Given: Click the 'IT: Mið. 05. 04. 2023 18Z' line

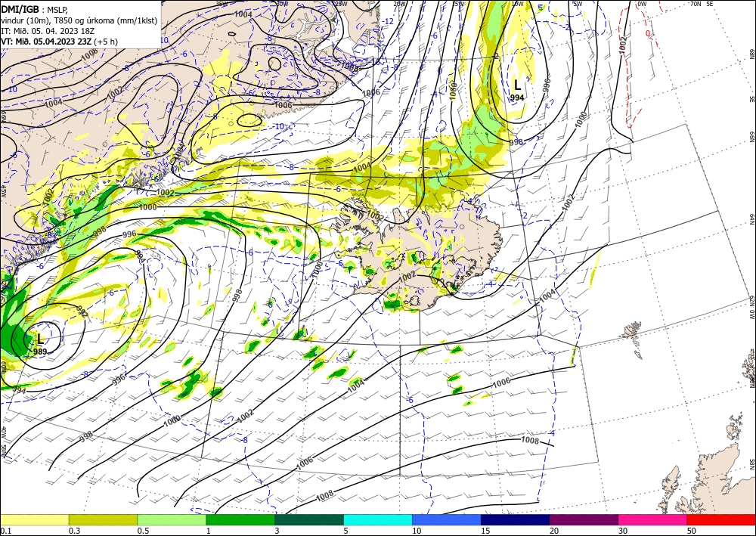Looking at the screenshot, I should pos(47,31).
